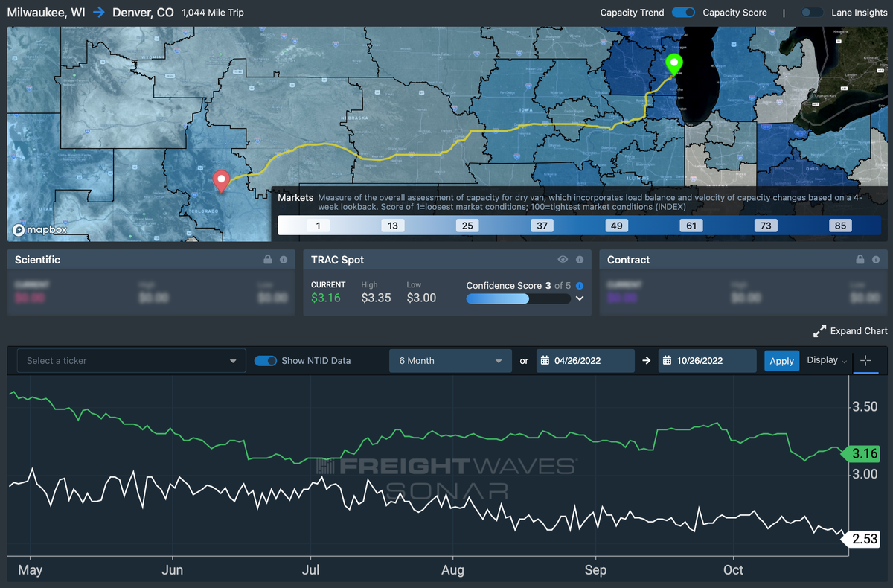The width and height of the screenshot is (893, 588).
Task: Switch the Capacity Trend / Capacity Score toggle
Action: pyautogui.click(x=683, y=13)
